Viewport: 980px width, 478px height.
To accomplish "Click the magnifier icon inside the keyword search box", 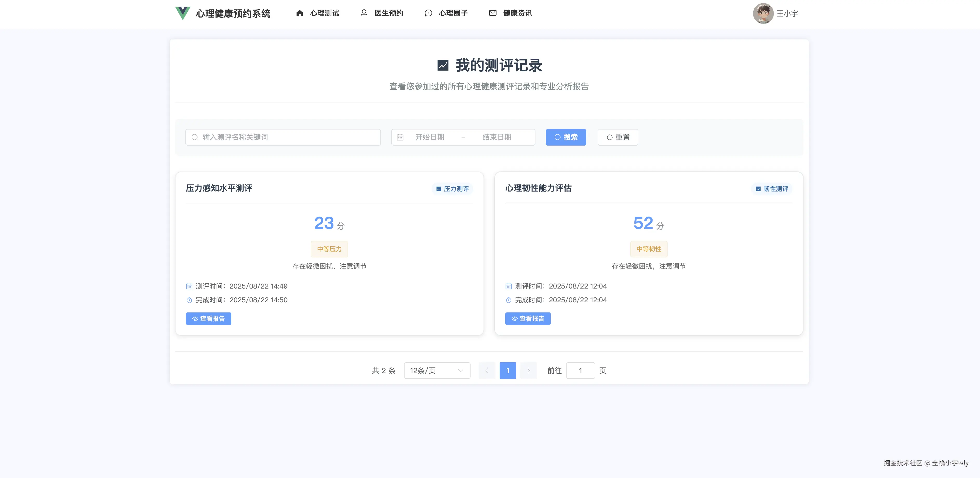I will pos(194,137).
